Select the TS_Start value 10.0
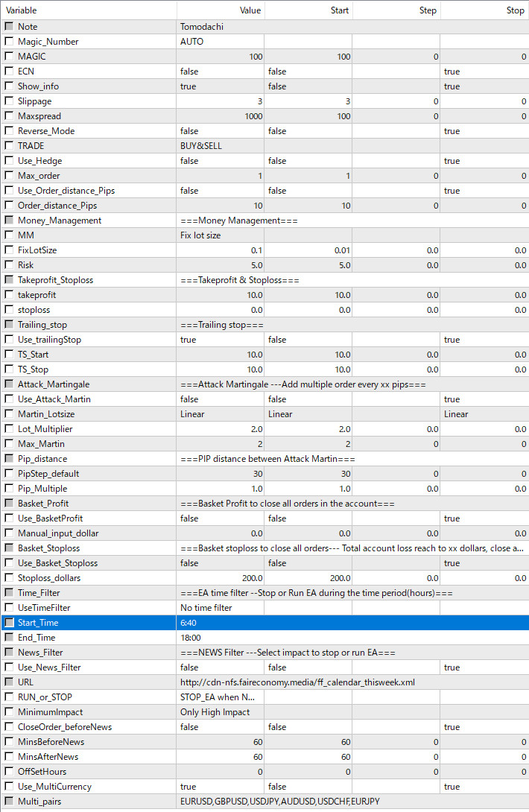The image size is (529, 812). [x=221, y=355]
